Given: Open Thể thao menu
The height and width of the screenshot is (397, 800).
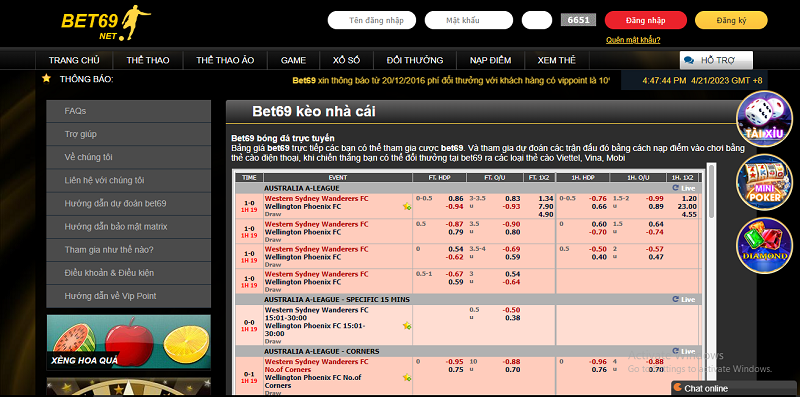Looking at the screenshot, I should pyautogui.click(x=148, y=60).
